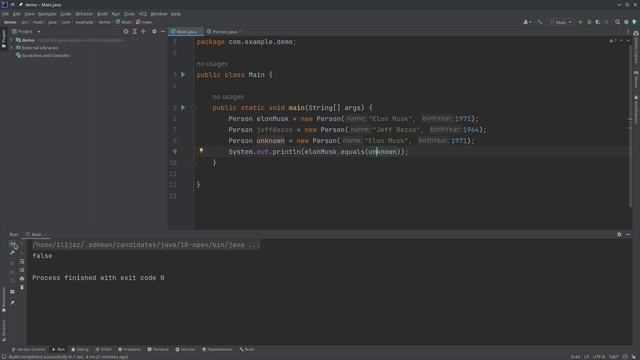Expand the demo project tree node
The height and width of the screenshot is (360, 640).
point(12,40)
